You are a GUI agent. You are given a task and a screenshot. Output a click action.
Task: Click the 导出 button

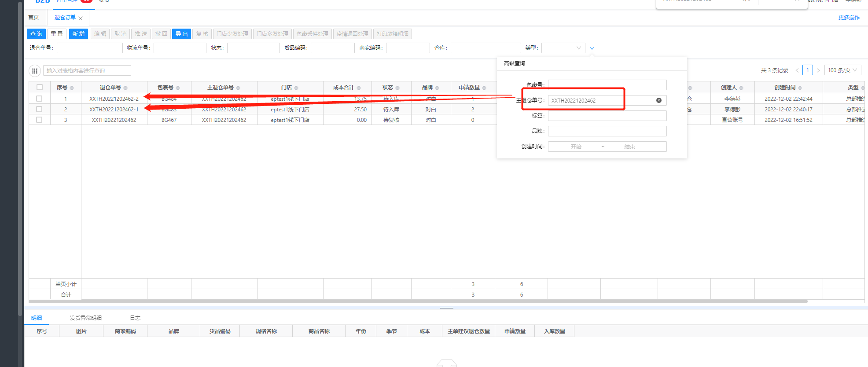(x=181, y=34)
